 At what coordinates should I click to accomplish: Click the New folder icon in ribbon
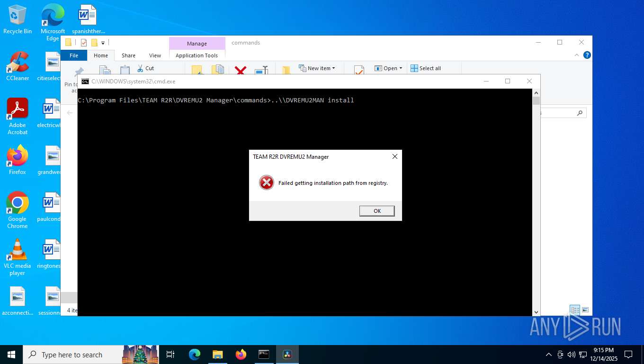point(286,70)
